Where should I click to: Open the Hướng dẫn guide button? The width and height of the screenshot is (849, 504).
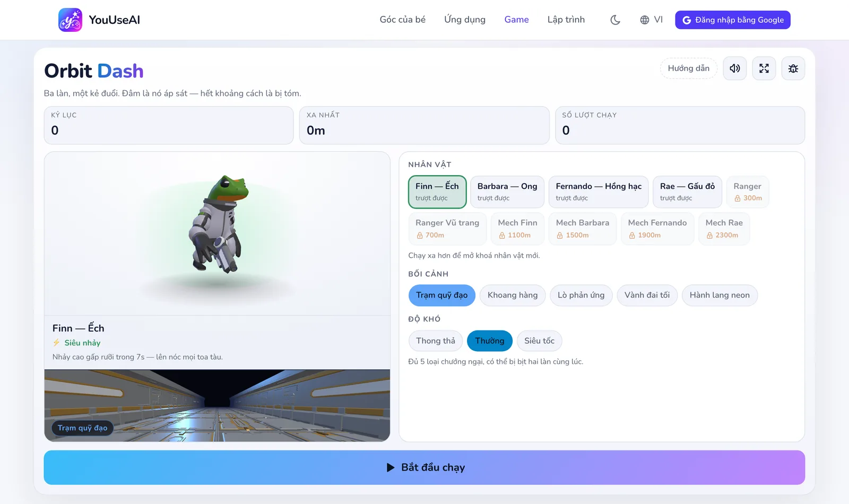coord(688,68)
